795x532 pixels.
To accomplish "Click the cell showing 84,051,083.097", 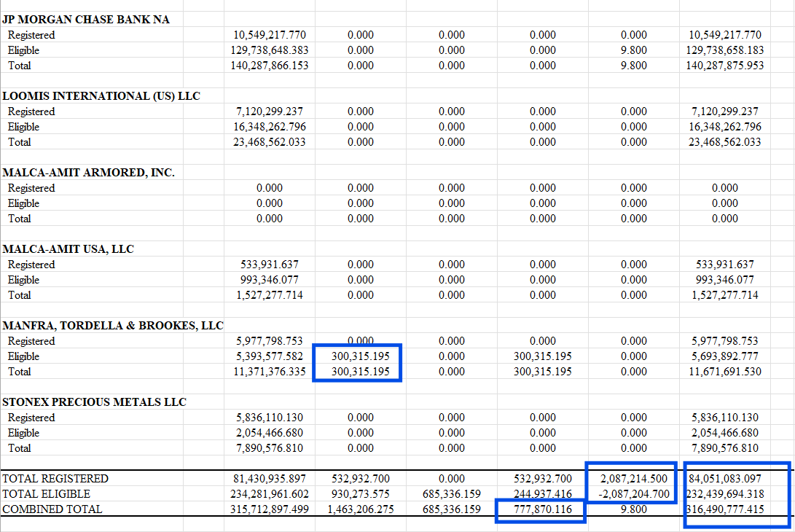I will [724, 479].
